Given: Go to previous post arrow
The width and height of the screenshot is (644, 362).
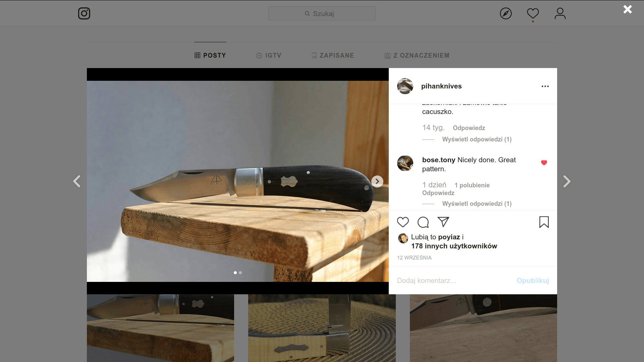Looking at the screenshot, I should point(77,181).
